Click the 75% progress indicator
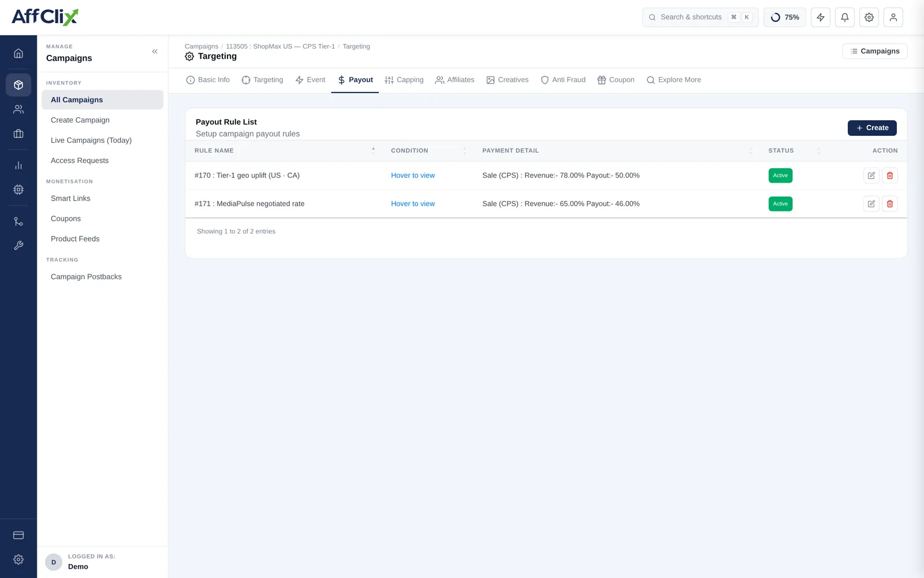 tap(785, 17)
